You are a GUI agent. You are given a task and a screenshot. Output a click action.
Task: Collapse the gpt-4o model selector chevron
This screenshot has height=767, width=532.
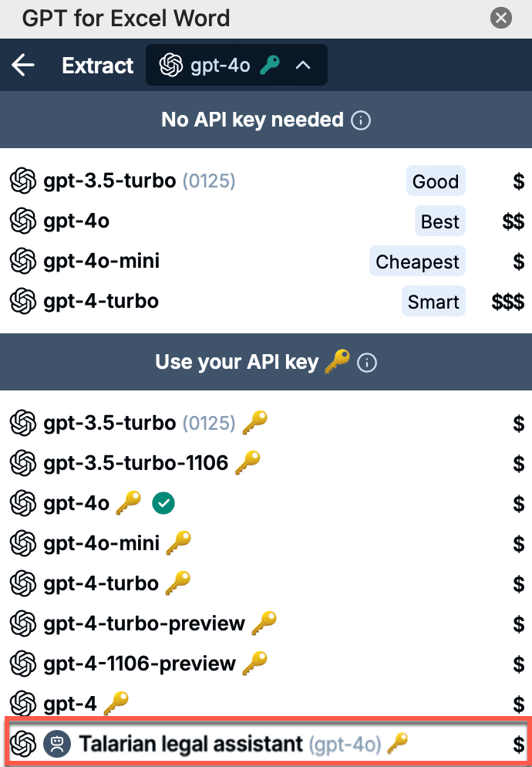click(303, 65)
